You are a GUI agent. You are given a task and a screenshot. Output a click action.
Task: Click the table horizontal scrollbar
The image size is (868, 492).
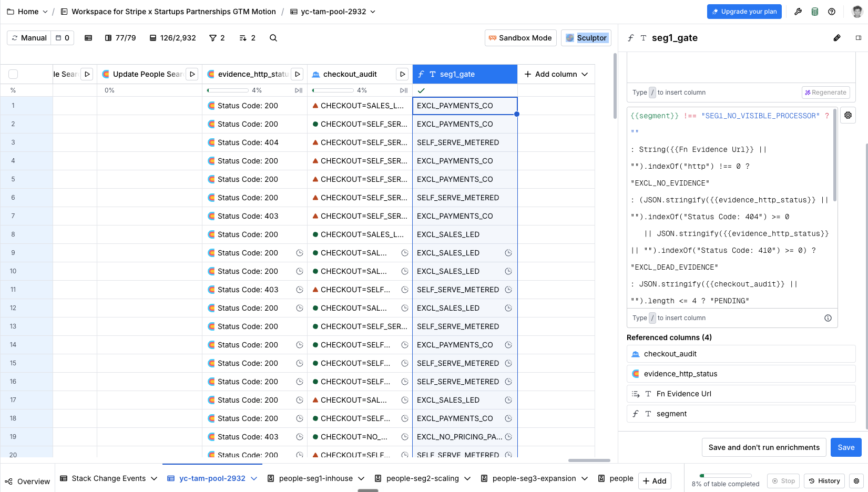click(x=589, y=460)
